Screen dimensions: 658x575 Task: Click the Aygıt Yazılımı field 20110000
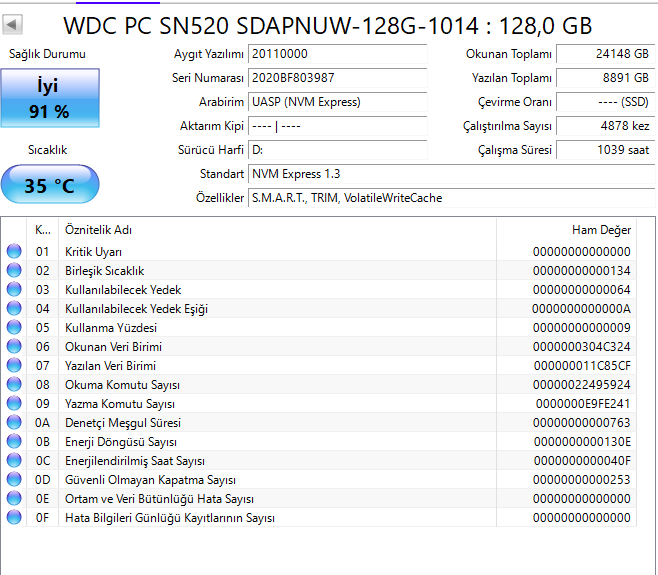(x=338, y=54)
